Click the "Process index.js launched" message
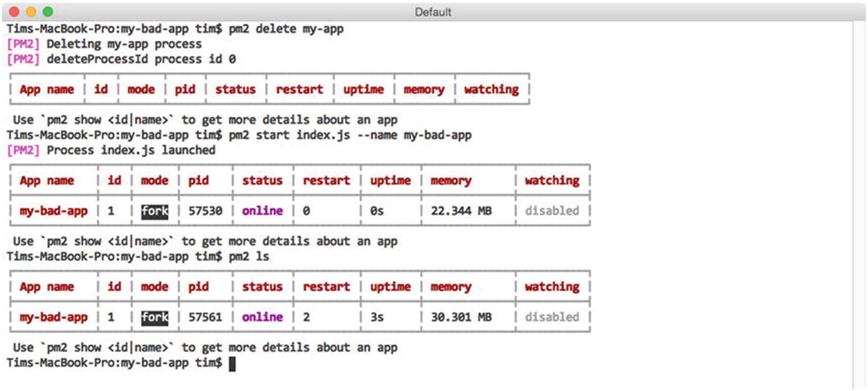Image resolution: width=868 pixels, height=391 pixels. tap(131, 150)
